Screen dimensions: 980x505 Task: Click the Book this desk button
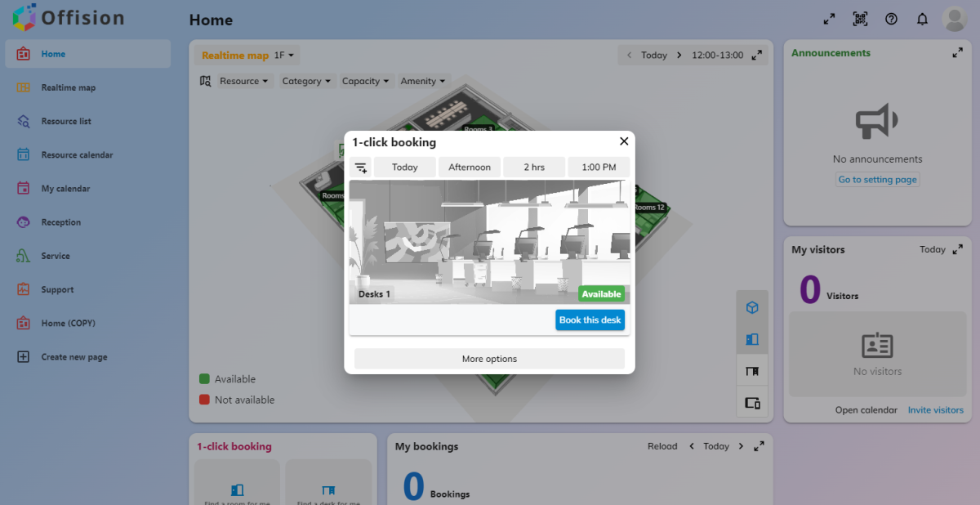click(x=590, y=320)
